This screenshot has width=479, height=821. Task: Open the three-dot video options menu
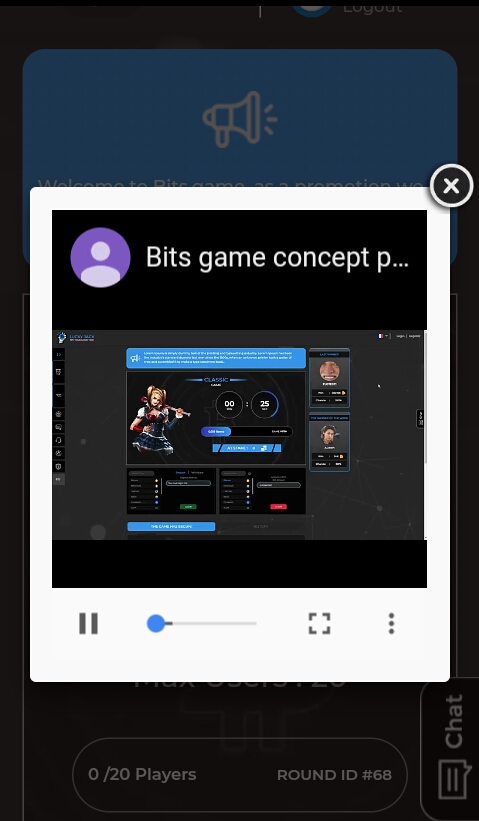(391, 623)
